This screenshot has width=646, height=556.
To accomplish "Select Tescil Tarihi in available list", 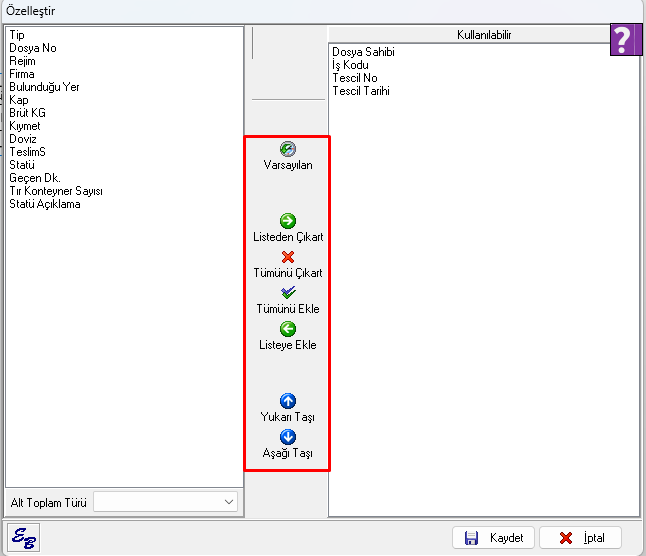I will [361, 91].
